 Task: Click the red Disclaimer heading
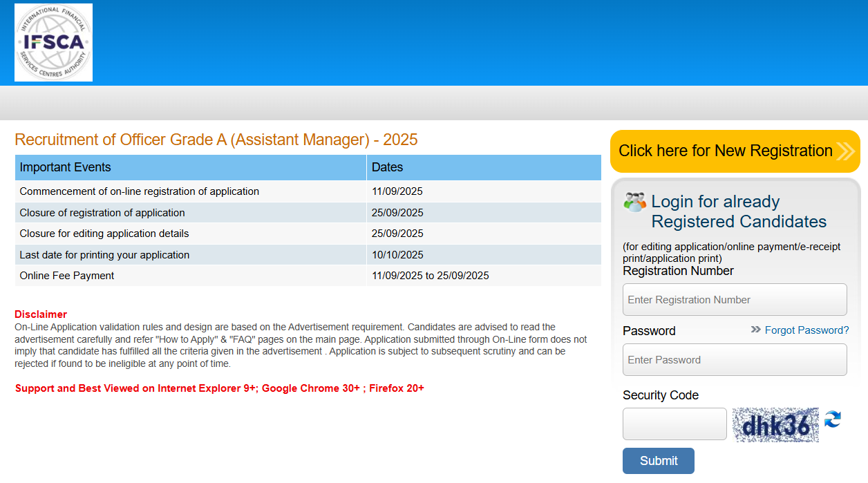click(x=41, y=314)
